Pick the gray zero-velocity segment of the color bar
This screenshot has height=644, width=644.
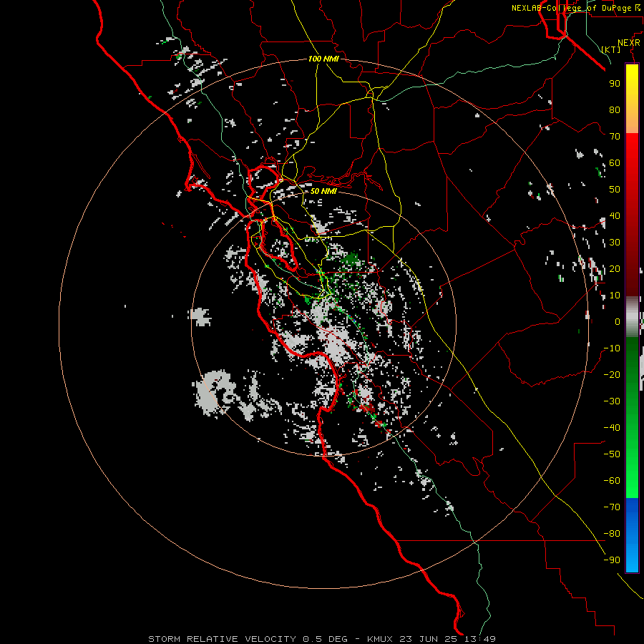(632, 317)
